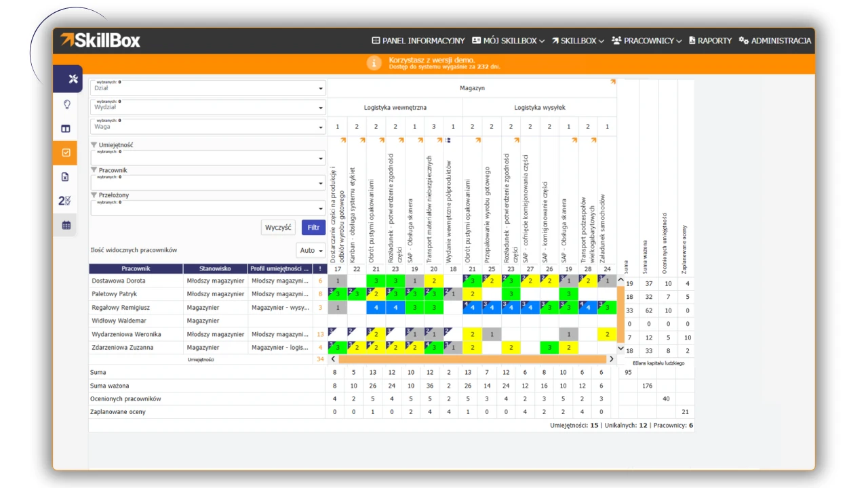The width and height of the screenshot is (868, 488).
Task: Click the numbered checklist sidebar icon
Action: (65, 201)
